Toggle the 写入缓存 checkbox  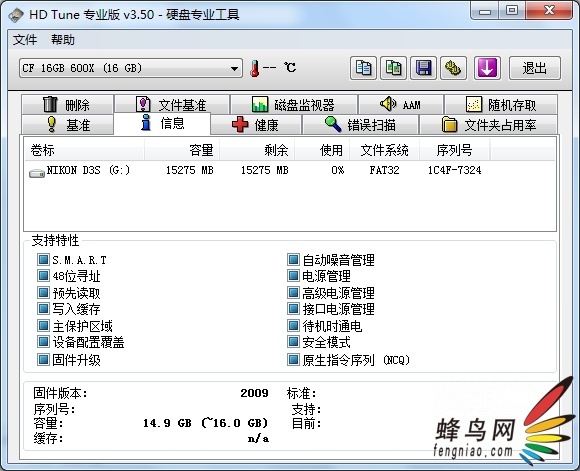(43, 309)
